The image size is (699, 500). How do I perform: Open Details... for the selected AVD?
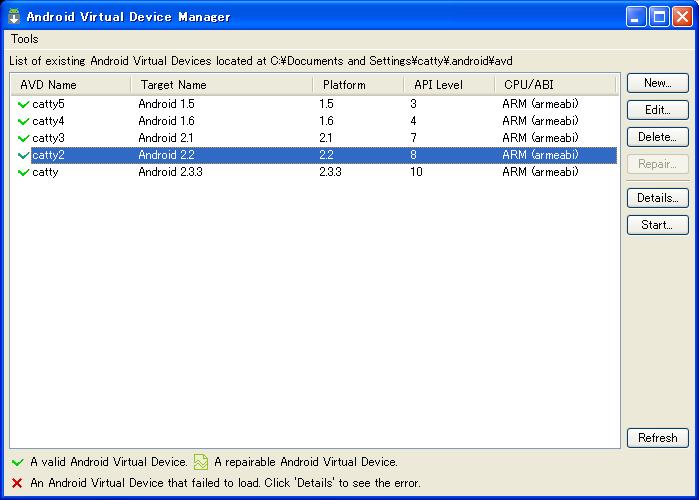[657, 198]
